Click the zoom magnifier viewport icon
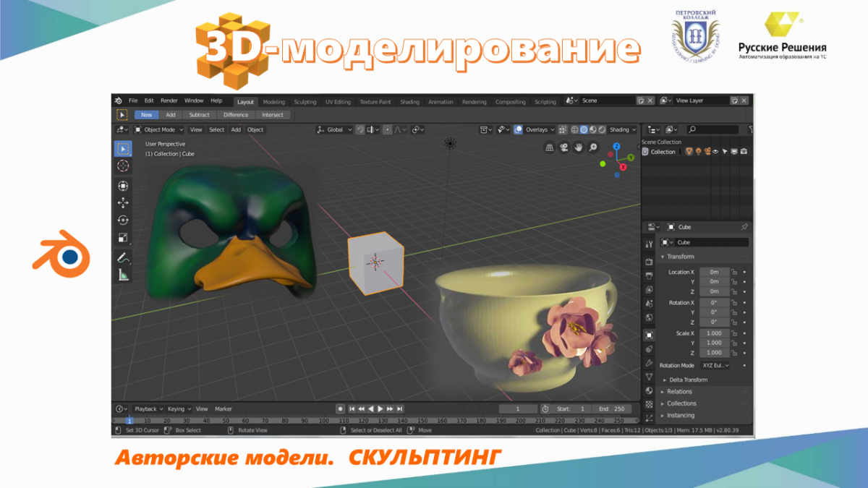The height and width of the screenshot is (488, 868). coord(593,147)
